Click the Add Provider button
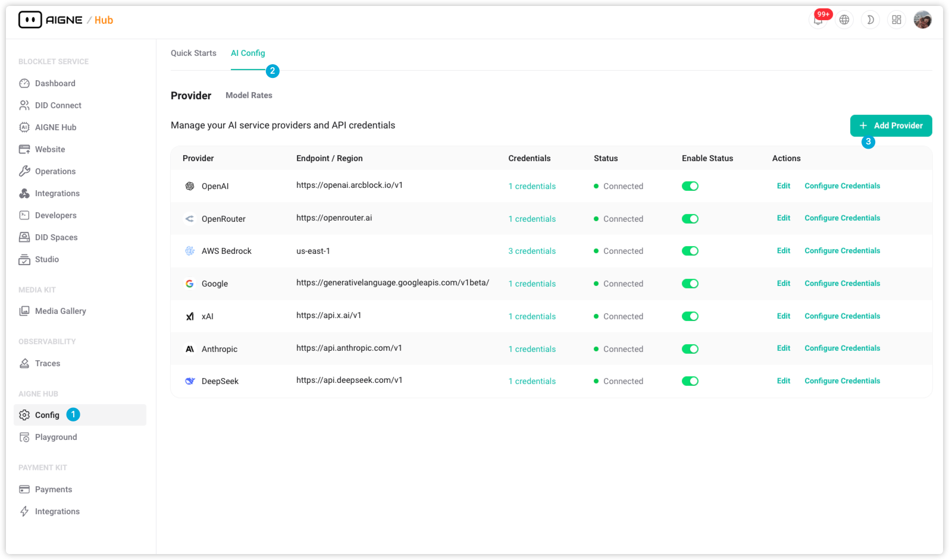Image resolution: width=949 pixels, height=560 pixels. point(891,126)
